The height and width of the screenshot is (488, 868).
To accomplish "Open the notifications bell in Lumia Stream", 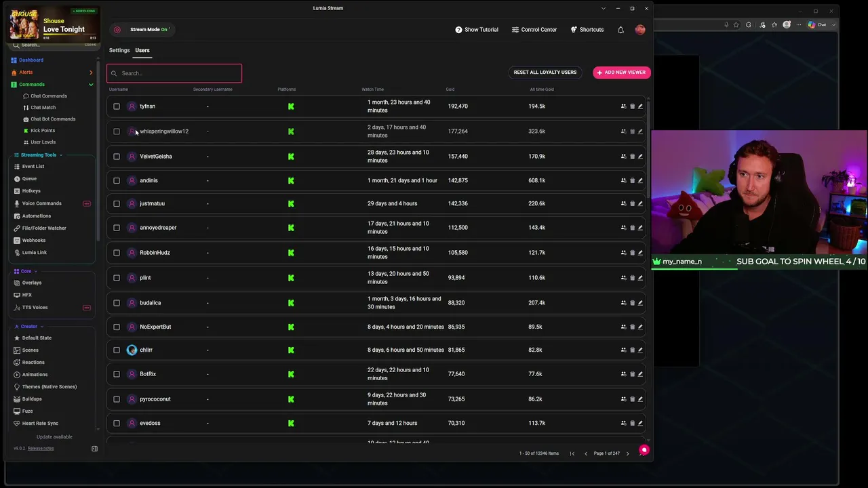I will click(620, 30).
